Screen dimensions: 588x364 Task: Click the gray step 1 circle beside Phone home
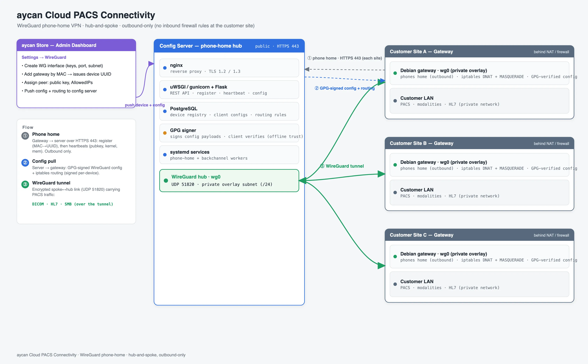tap(25, 136)
